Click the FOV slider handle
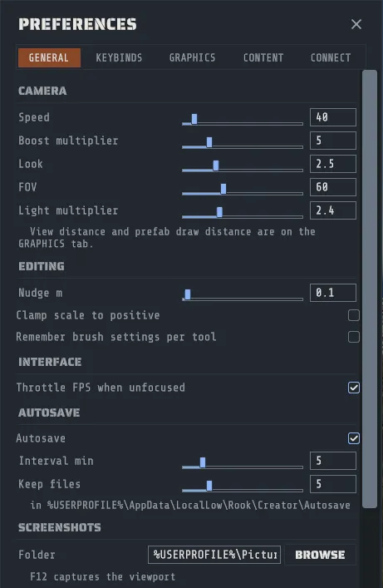 click(223, 189)
